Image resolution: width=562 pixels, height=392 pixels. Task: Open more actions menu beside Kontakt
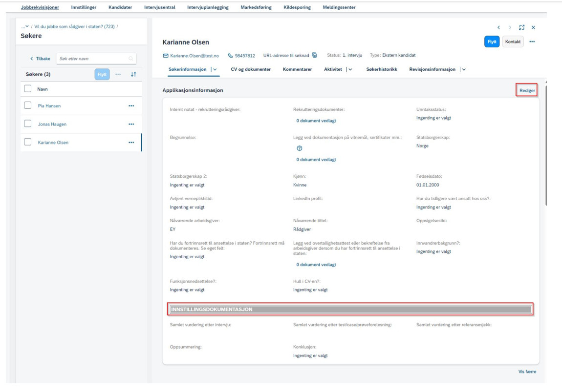tap(532, 41)
